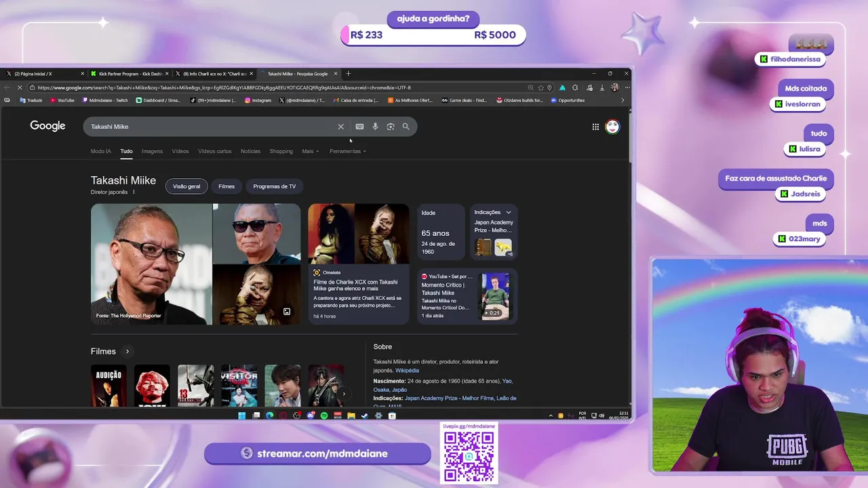Open the Google apps grid
This screenshot has height=488, width=868.
click(595, 127)
